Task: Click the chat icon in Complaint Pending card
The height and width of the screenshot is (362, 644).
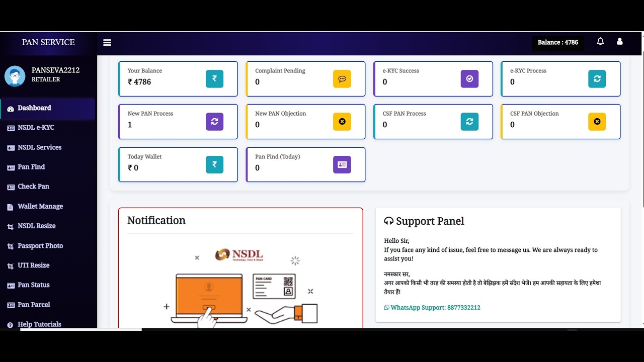Action: coord(342,78)
